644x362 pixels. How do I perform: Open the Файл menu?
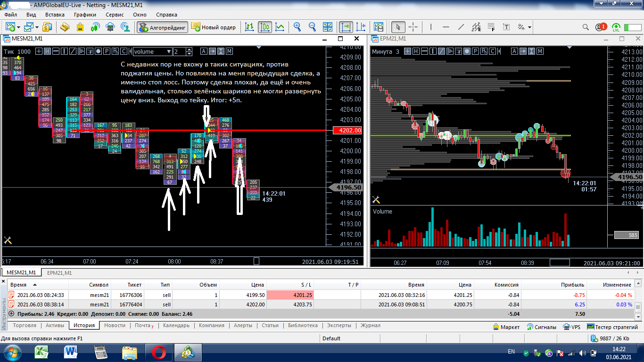tap(10, 15)
